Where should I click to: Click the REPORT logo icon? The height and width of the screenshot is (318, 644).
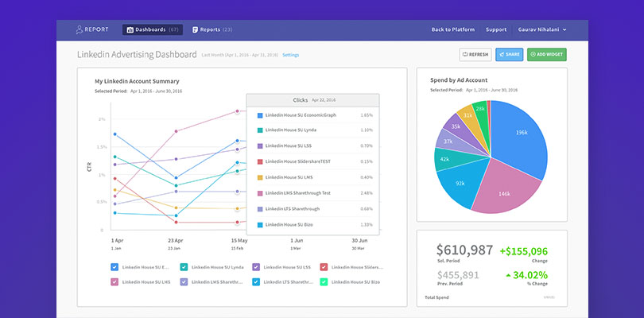[x=80, y=29]
